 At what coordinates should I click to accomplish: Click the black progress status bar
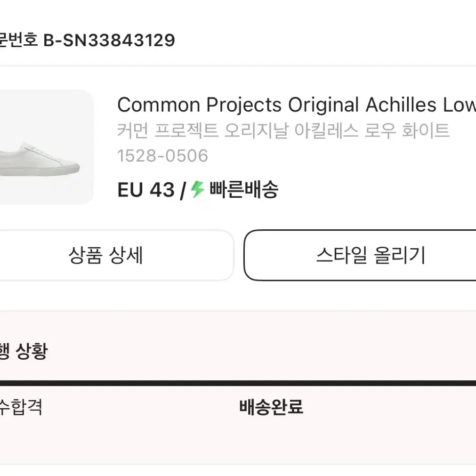click(x=238, y=383)
